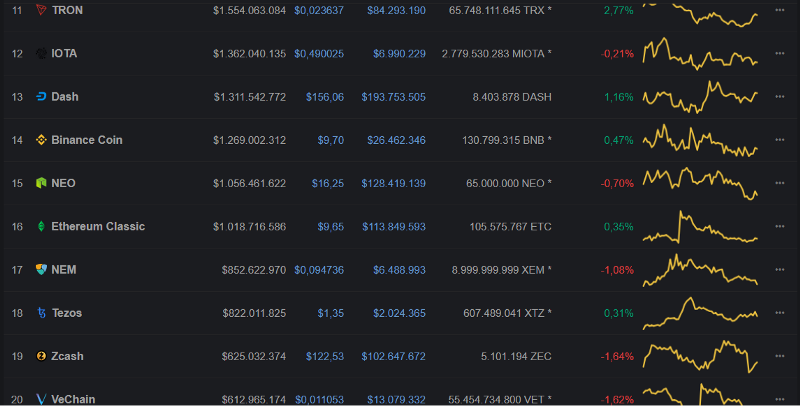Screen dimensions: 800x406
Task: Open the three-dot menu for NEO row
Action: coord(780,183)
